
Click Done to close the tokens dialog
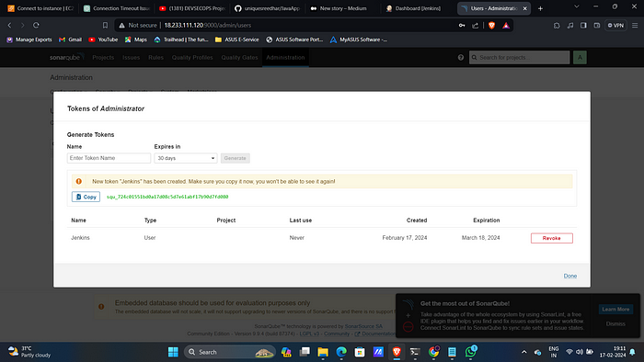[570, 276]
